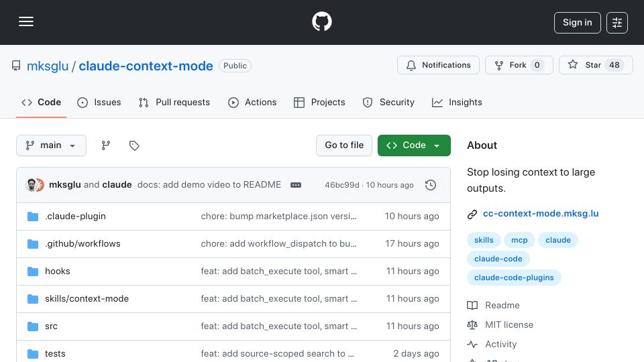Open the mksglu owner profile link
The width and height of the screenshot is (644, 362).
click(x=48, y=66)
